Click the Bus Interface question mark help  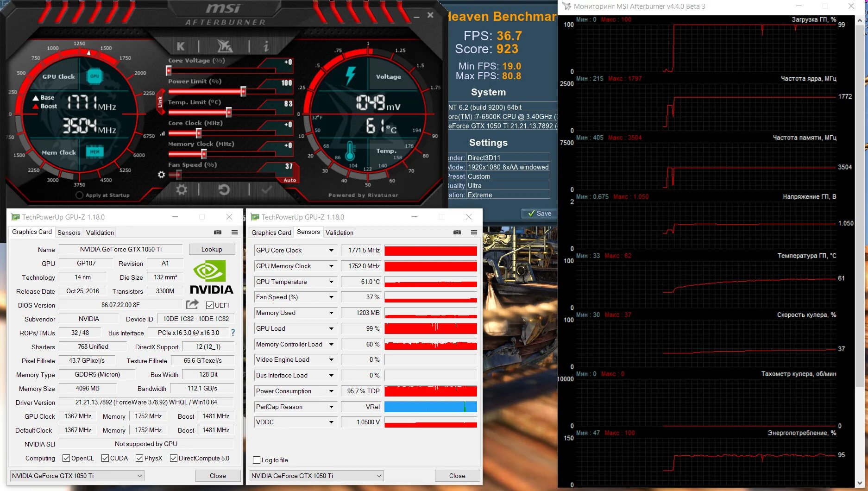point(233,333)
